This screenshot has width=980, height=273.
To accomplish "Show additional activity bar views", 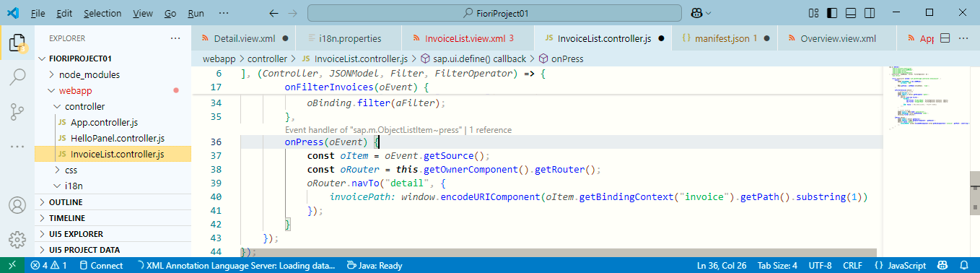I will (x=17, y=146).
